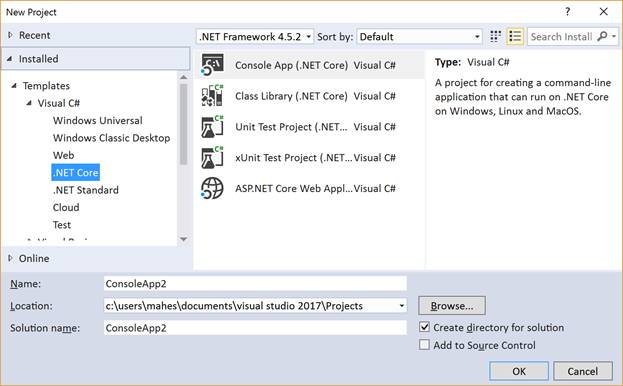Click the Solution name text field
The image size is (623, 386).
(x=255, y=328)
